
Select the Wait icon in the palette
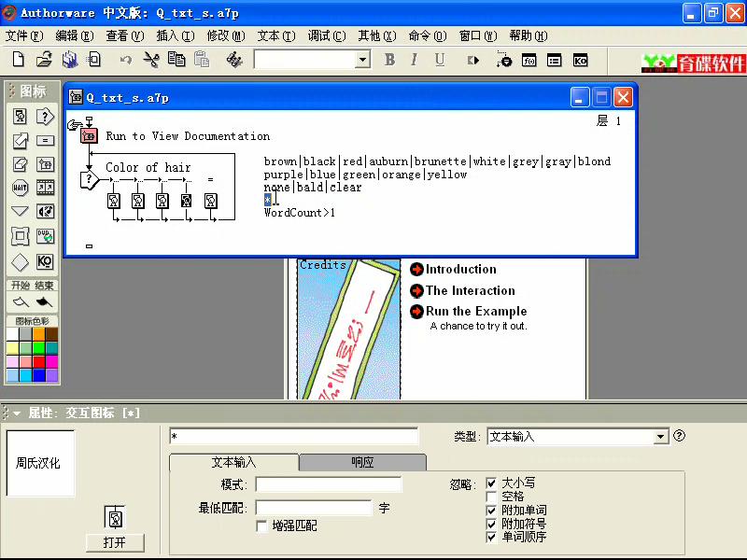[20, 188]
